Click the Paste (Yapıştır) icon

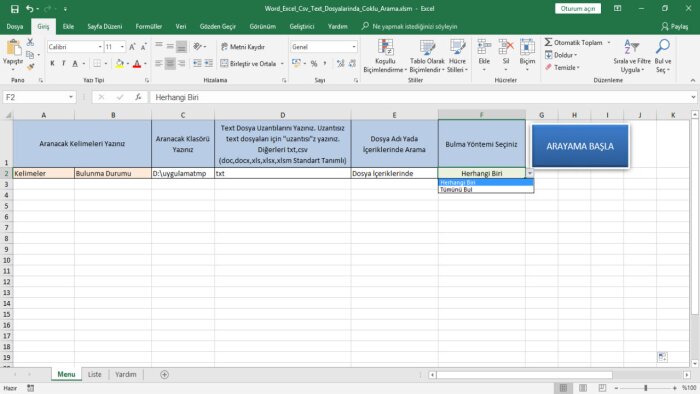(x=13, y=48)
